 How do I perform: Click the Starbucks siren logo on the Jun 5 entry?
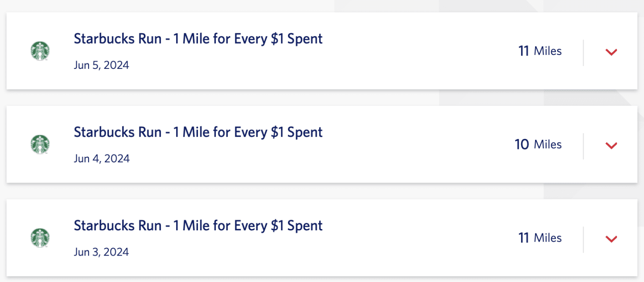tap(40, 51)
